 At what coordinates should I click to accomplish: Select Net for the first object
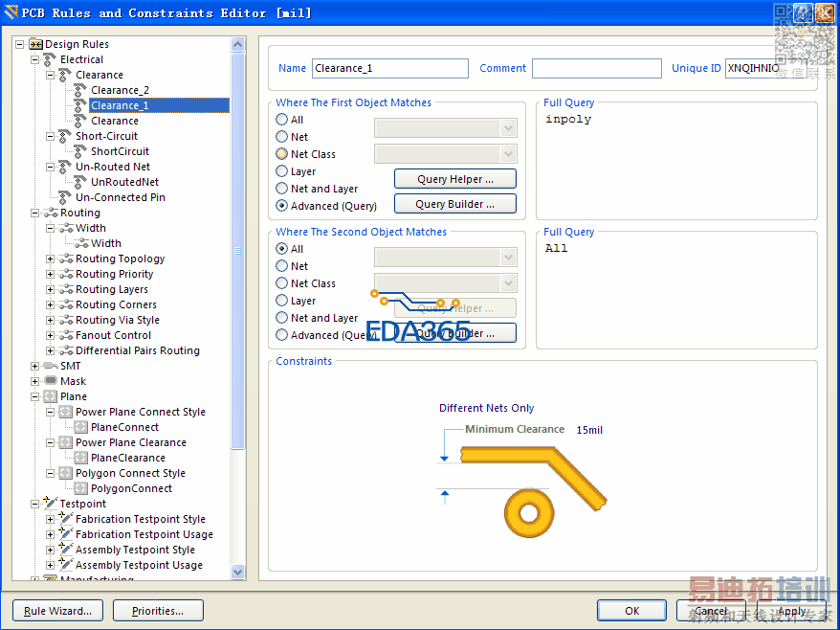(282, 137)
